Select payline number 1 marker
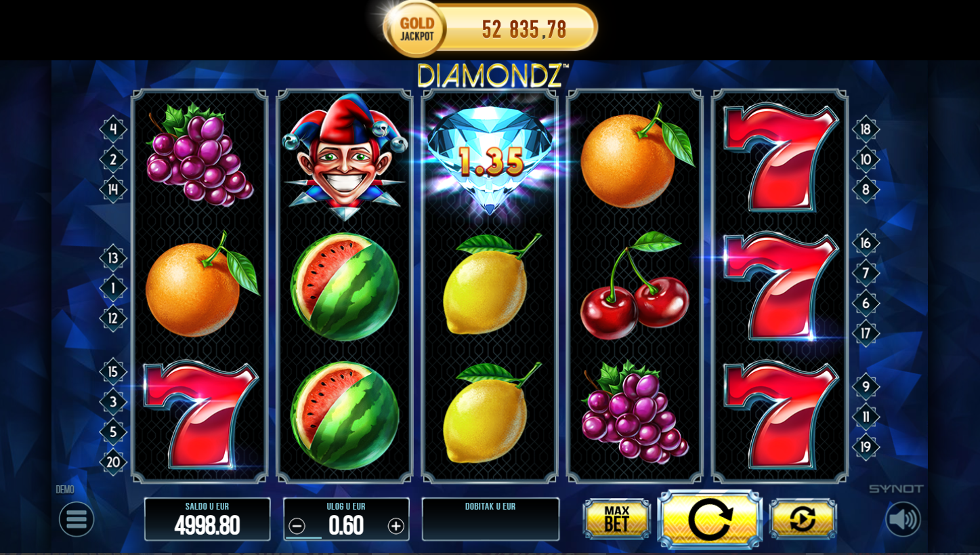 (113, 288)
